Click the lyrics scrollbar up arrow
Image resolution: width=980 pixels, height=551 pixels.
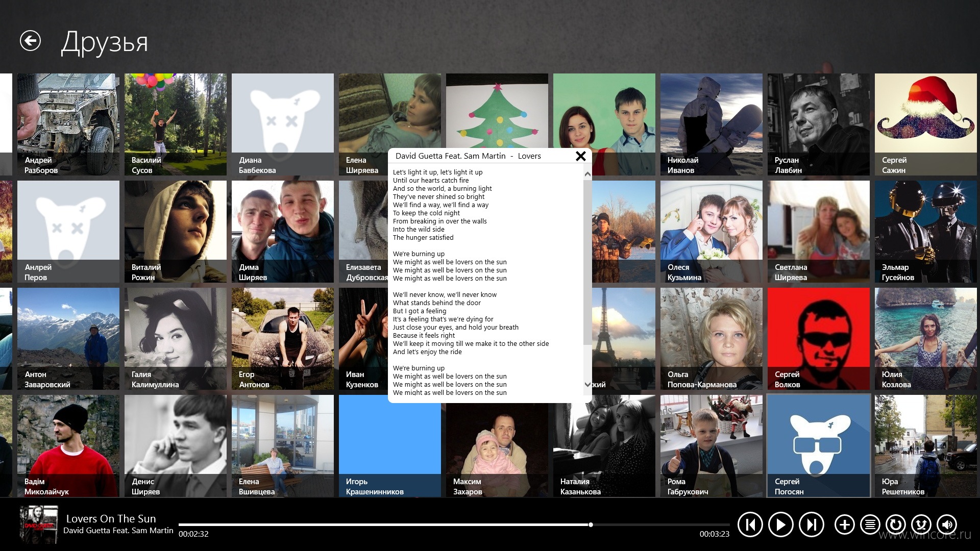[587, 174]
